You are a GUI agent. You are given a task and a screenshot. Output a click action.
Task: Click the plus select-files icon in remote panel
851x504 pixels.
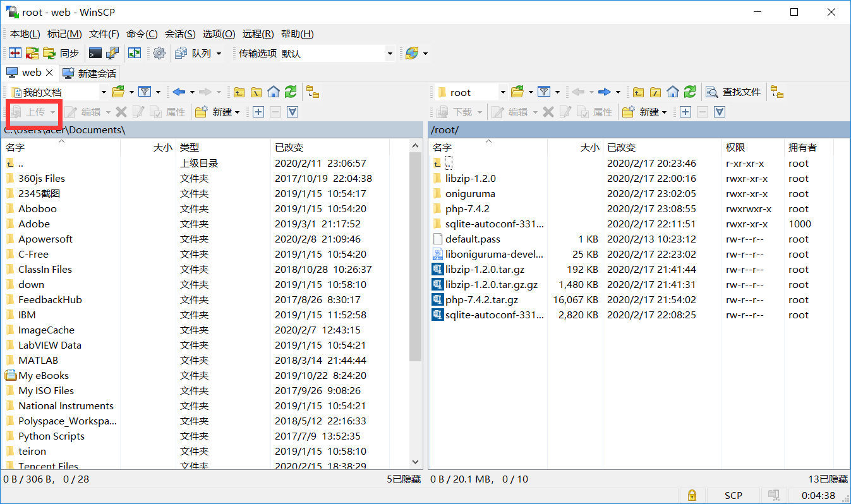click(x=685, y=112)
